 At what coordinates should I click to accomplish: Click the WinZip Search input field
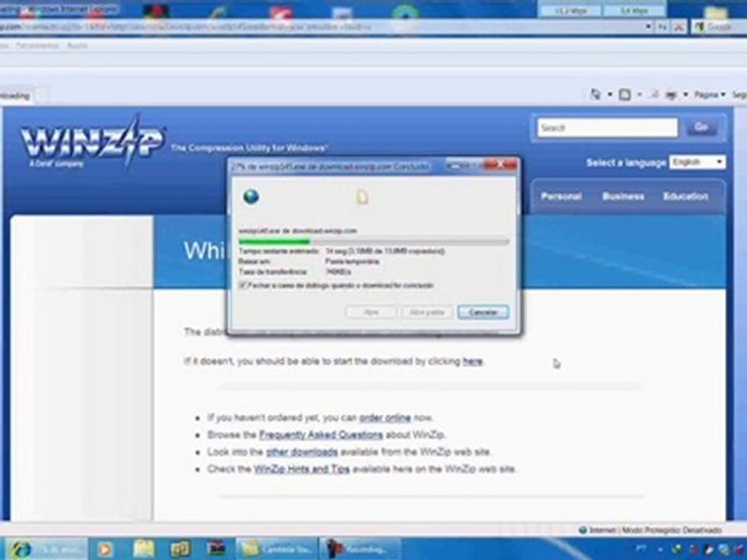pos(608,128)
